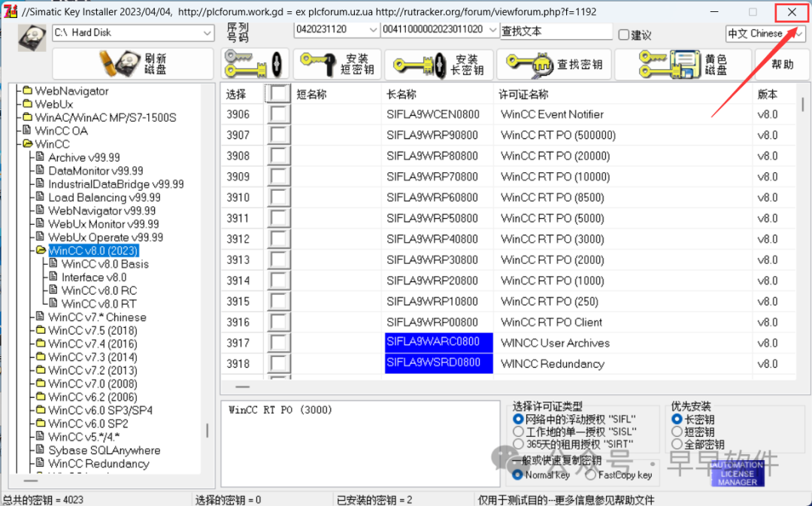Click the first key icon toolbar button
Viewport: 812px width, 506px height.
pyautogui.click(x=255, y=64)
